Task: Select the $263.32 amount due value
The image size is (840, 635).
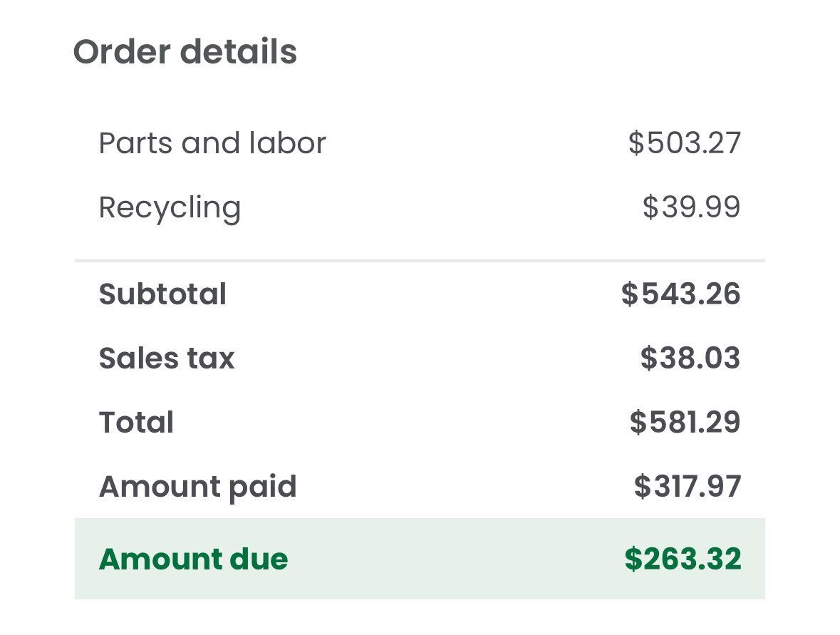Action: tap(683, 559)
